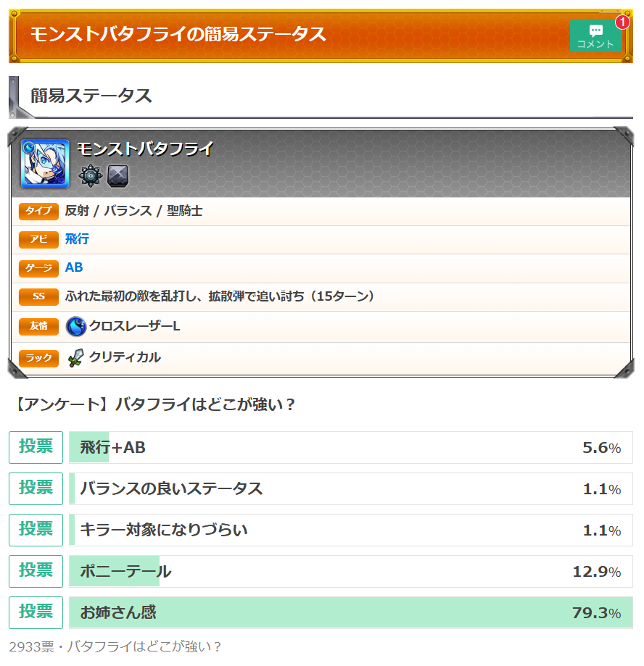The image size is (644, 666).
Task: Open the AB gauge ability link
Action: [x=74, y=267]
